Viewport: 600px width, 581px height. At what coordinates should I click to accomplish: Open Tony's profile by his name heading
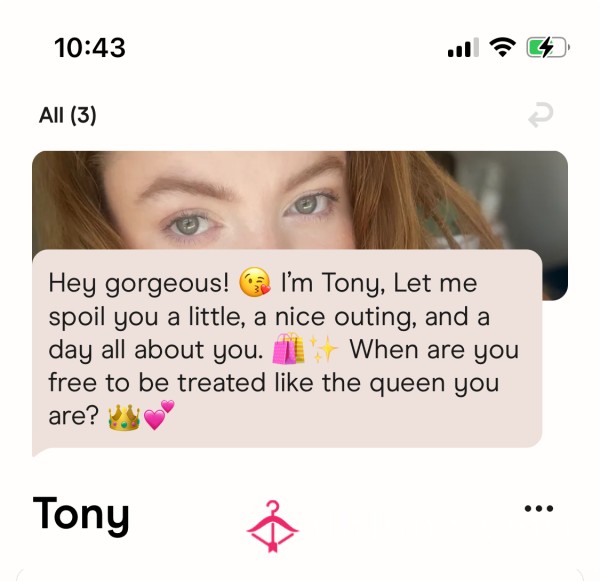(x=81, y=513)
